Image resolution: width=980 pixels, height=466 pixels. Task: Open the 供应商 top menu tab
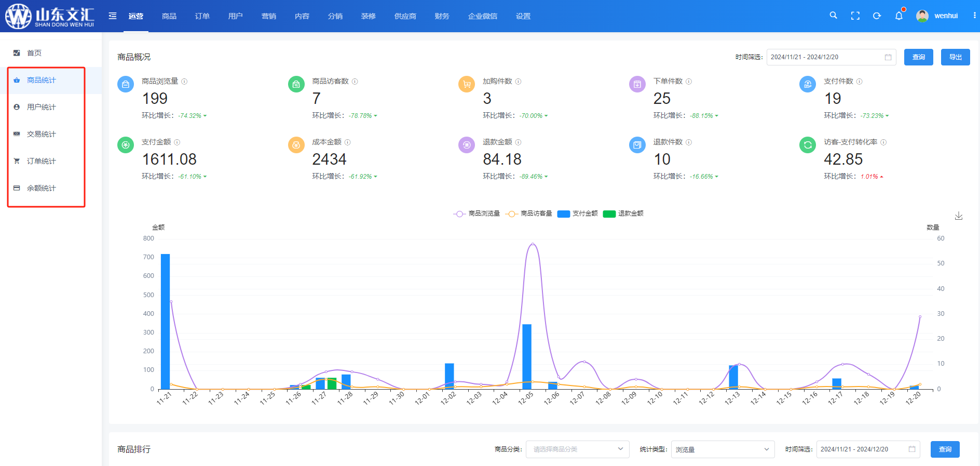pyautogui.click(x=405, y=16)
